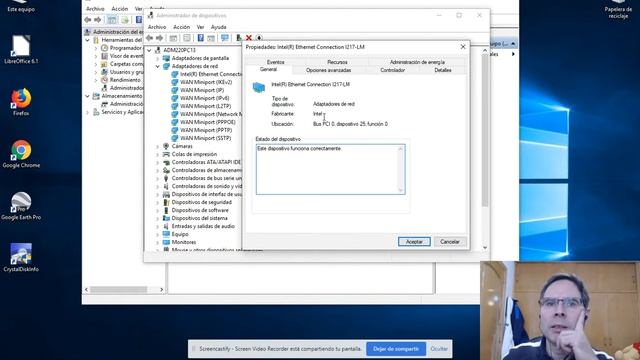
Task: Click the forward arrow in Device Manager toolbar
Action: click(x=160, y=38)
